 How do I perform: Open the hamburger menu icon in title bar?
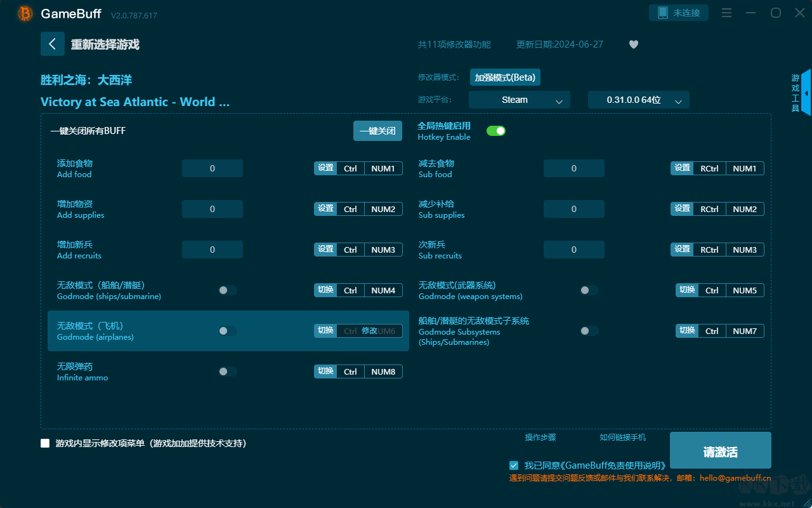[x=727, y=13]
